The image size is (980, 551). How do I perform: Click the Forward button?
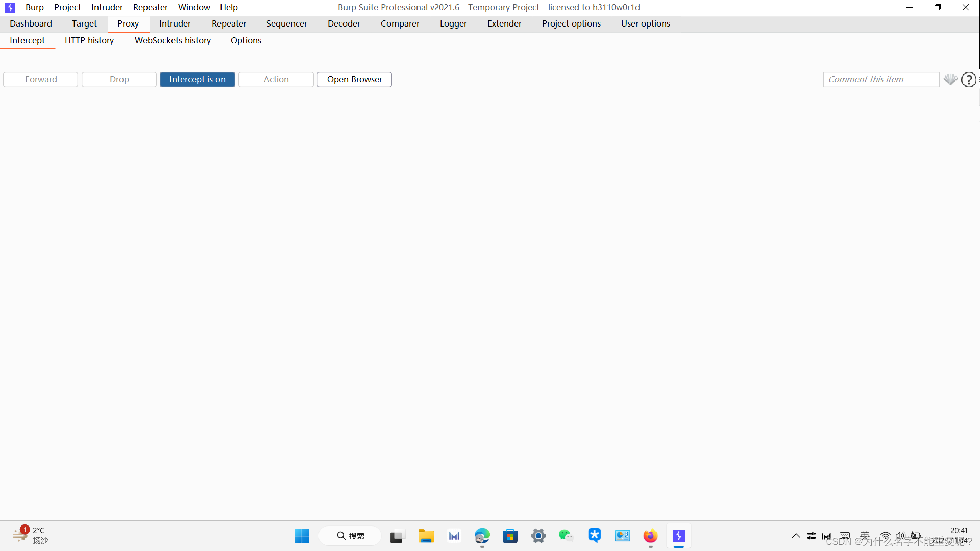(41, 80)
